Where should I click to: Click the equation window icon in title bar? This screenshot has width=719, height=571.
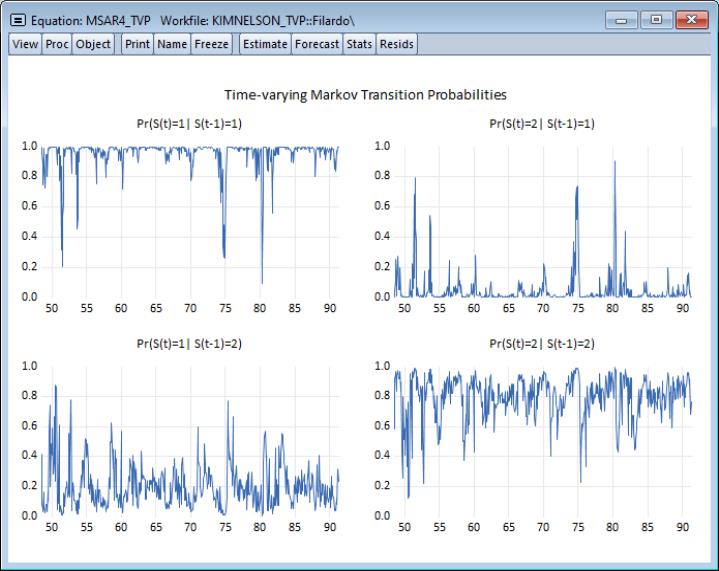pyautogui.click(x=17, y=19)
